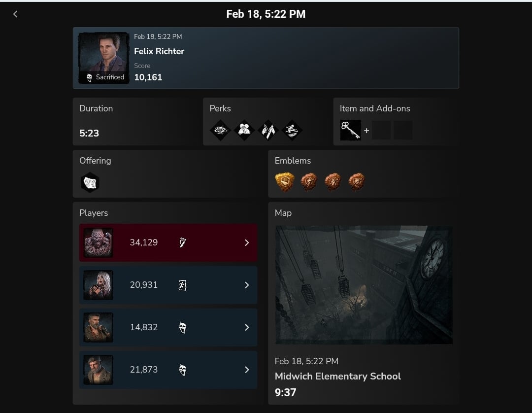Click the empty add-on slot beside the plus

point(381,130)
